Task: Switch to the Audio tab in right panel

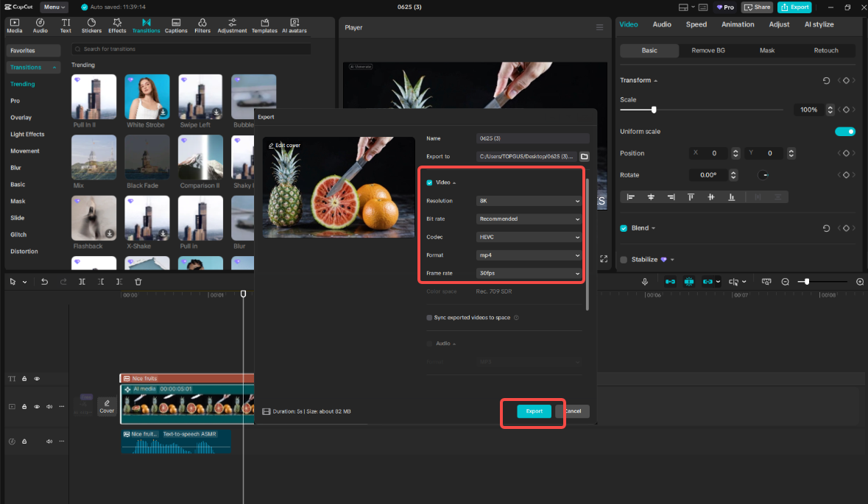Action: [662, 24]
